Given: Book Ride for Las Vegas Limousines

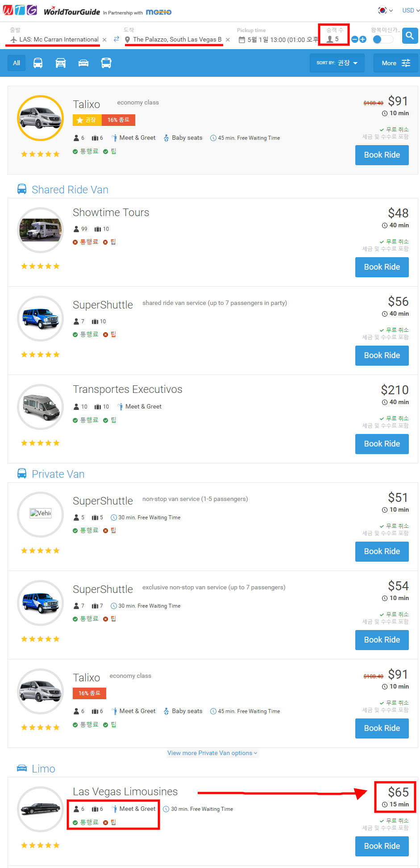Looking at the screenshot, I should click(382, 846).
